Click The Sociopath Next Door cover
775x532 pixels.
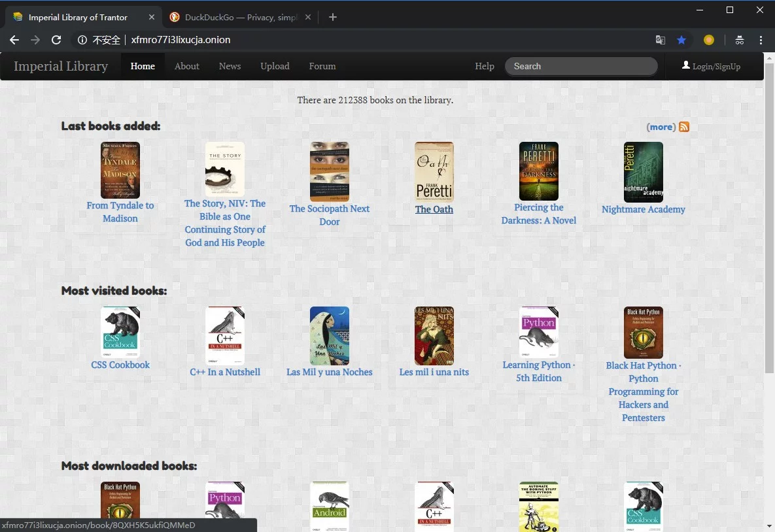(329, 171)
